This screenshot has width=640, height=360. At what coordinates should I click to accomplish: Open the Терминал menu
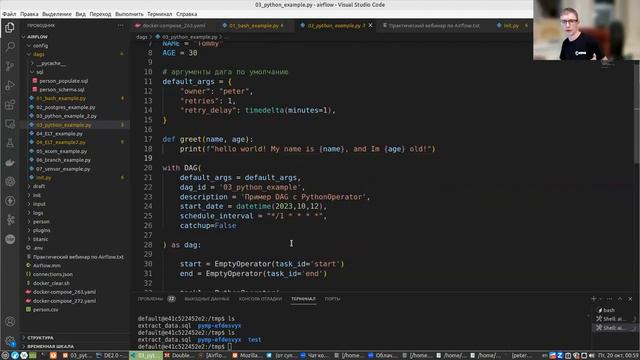(x=160, y=14)
